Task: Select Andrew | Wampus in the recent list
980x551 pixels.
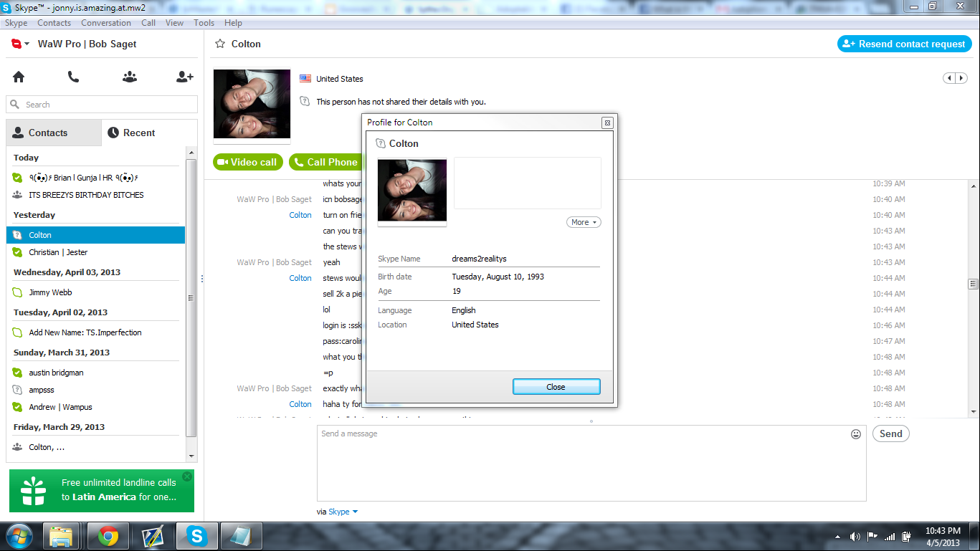Action: (96, 407)
